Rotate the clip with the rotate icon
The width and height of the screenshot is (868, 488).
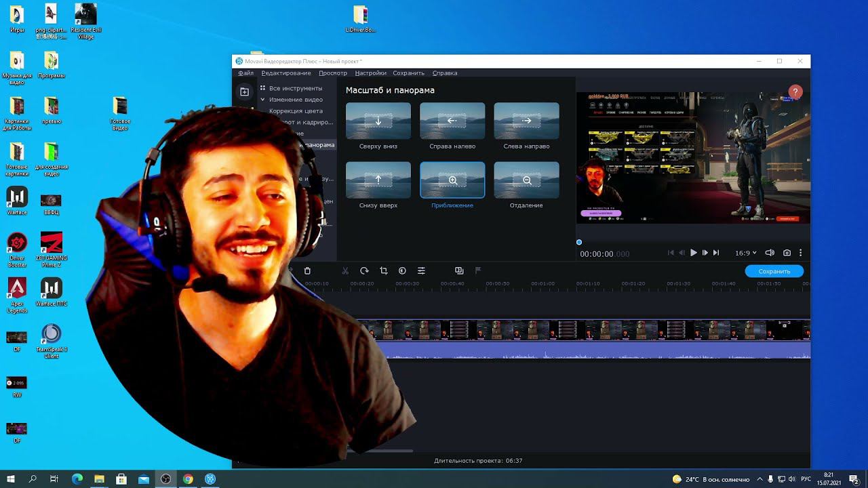click(364, 270)
